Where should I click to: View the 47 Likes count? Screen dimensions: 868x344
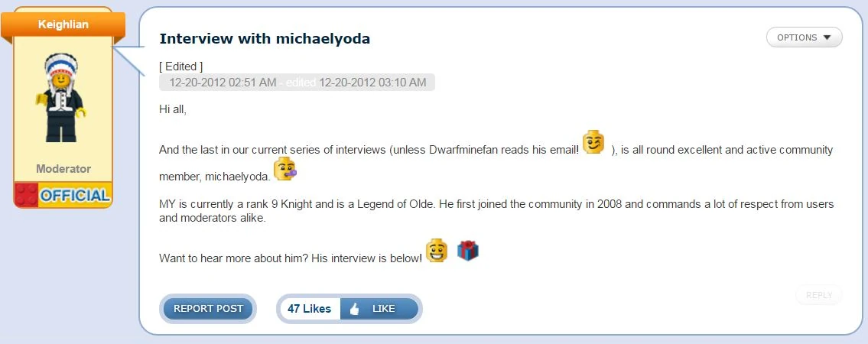310,309
